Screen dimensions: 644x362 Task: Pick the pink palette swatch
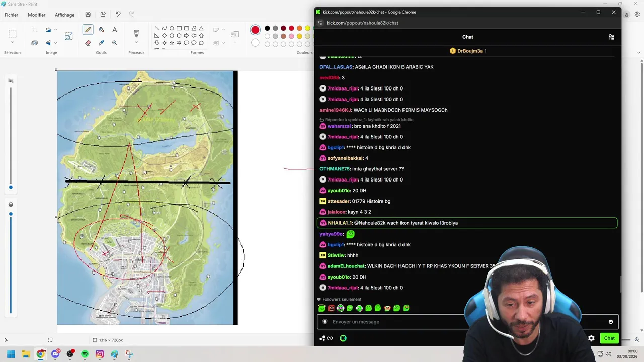click(x=291, y=36)
